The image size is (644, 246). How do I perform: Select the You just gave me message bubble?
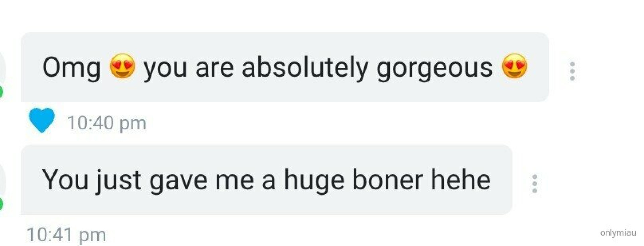coord(266,179)
